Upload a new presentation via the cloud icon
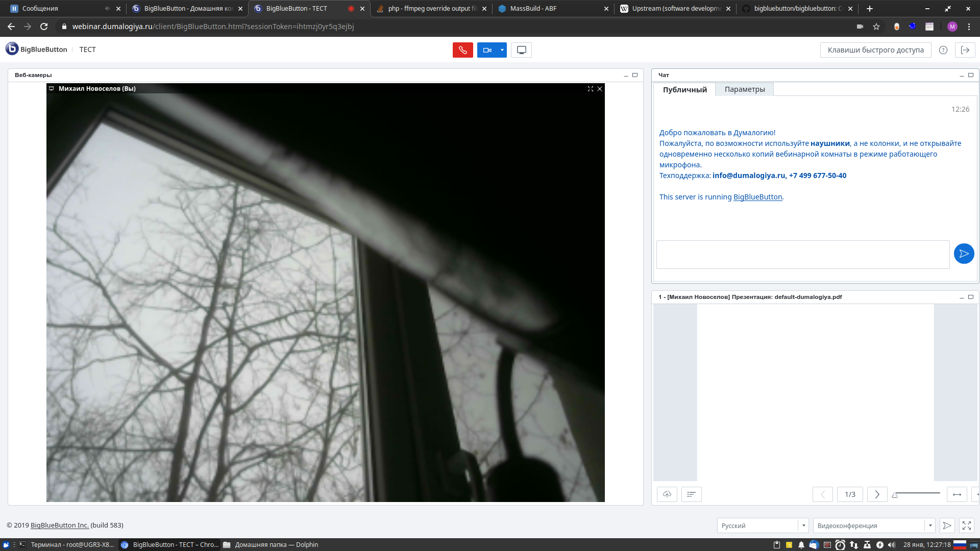Screen dimensions: 980x551 point(667,494)
